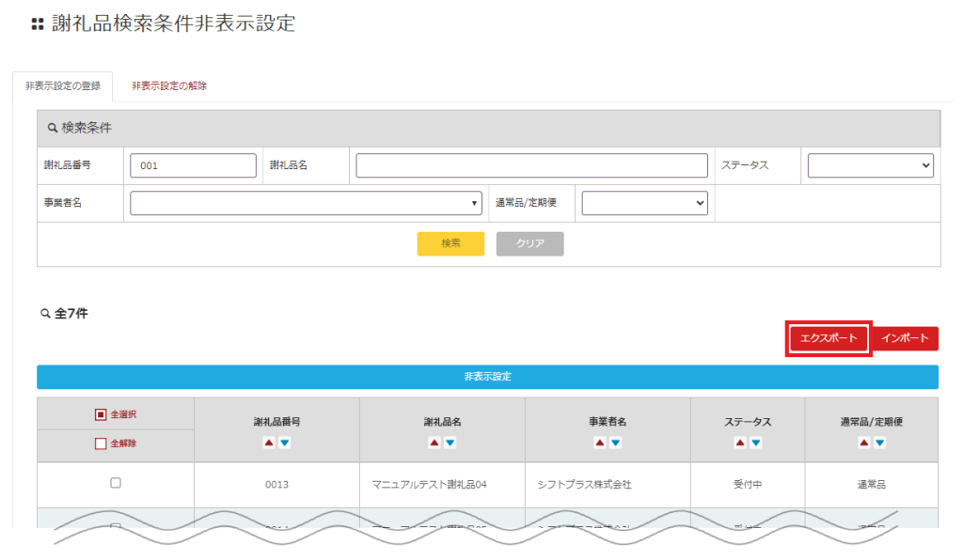Sort 謝礼品番号 column descending with blue arrow
This screenshot has width=963, height=560.
285,443
